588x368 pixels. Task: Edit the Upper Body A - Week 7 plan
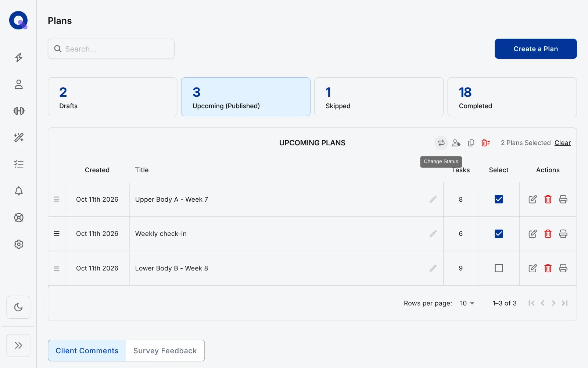point(533,199)
